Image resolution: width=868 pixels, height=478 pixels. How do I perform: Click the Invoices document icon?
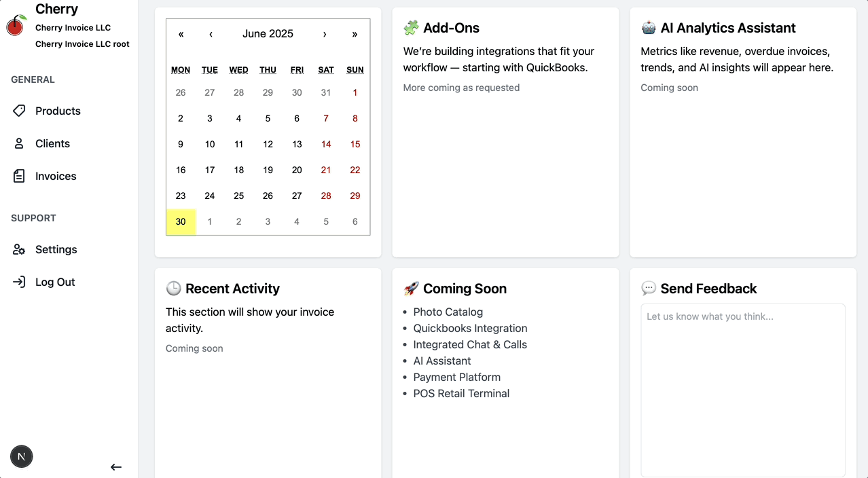19,176
